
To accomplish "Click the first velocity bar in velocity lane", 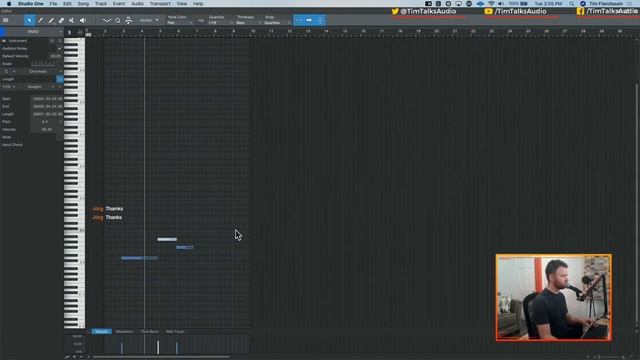I will click(x=122, y=348).
